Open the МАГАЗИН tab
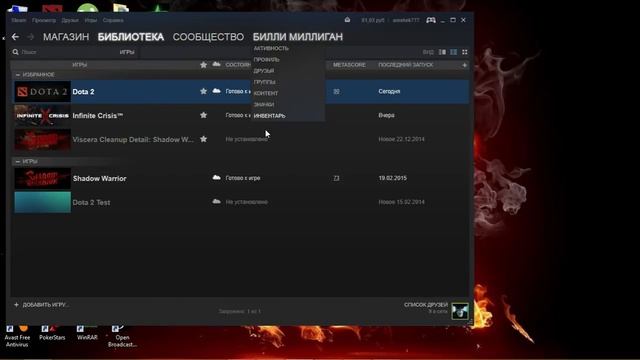Screen dimensions: 640x360 click(66, 37)
